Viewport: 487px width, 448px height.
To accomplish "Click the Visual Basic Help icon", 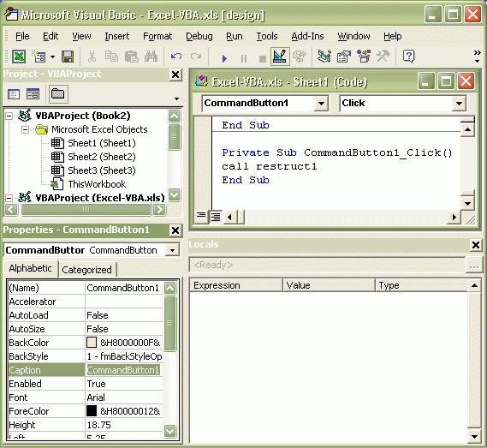I will click(x=409, y=57).
